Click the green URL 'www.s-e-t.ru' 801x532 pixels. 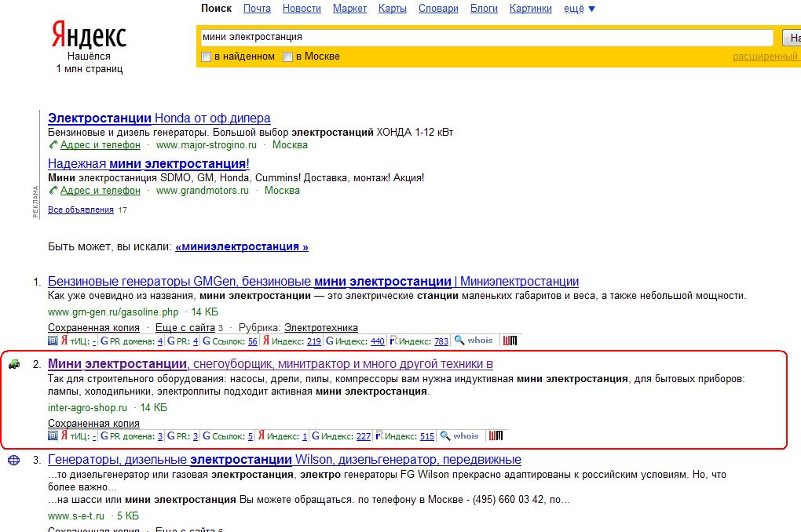(x=76, y=516)
